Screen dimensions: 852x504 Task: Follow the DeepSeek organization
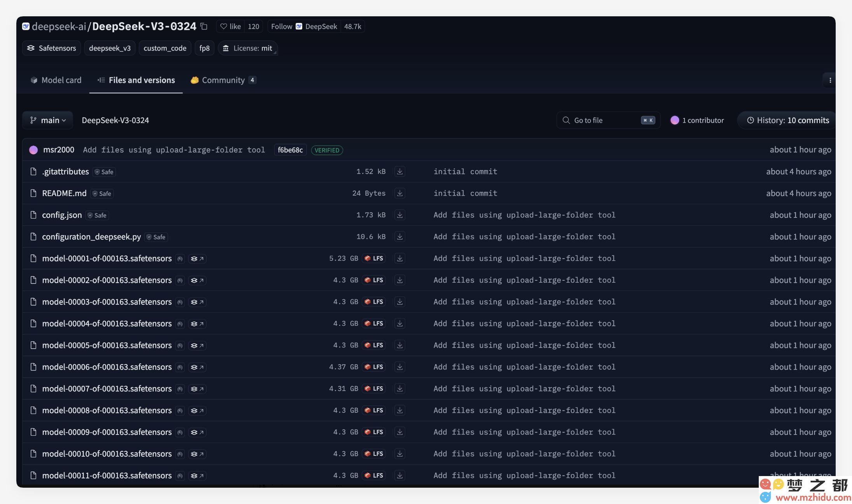click(x=304, y=26)
